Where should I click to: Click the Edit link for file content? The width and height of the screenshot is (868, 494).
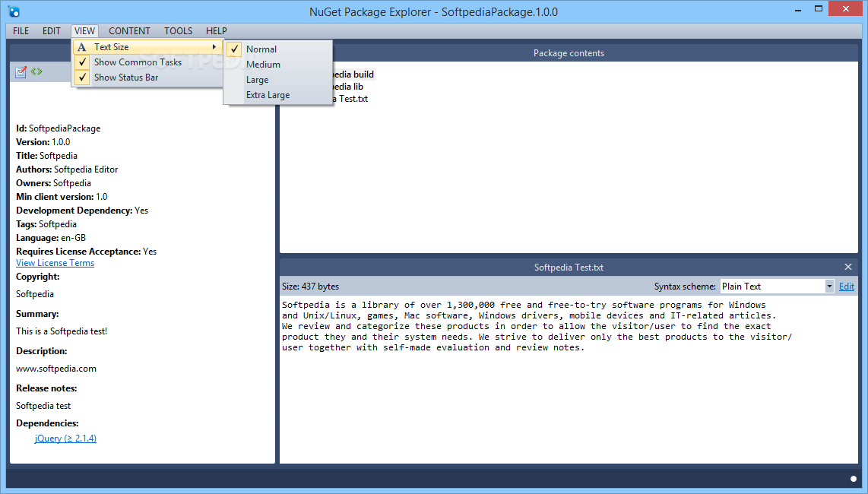(x=847, y=287)
